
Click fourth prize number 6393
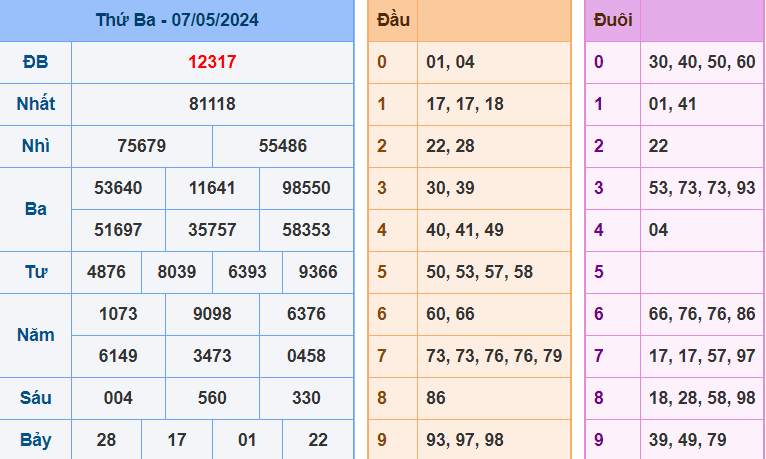coord(247,272)
